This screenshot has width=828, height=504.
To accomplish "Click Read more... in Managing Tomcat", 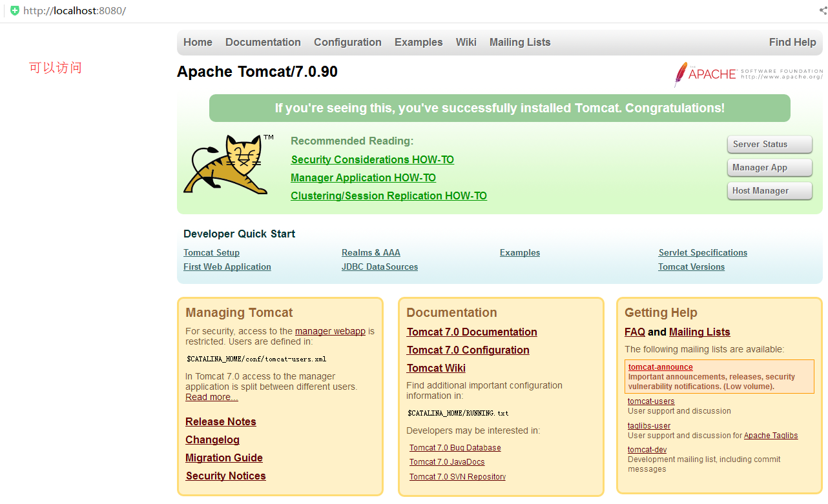I will click(211, 397).
